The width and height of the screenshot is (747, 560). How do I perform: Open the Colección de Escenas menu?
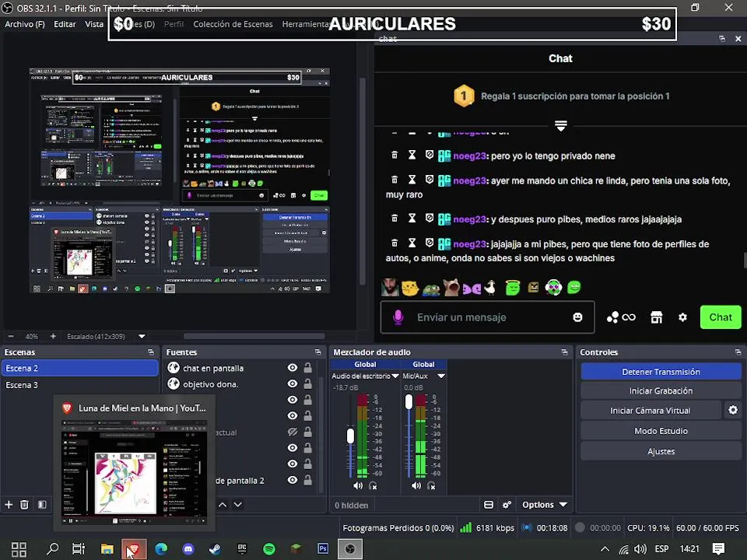(233, 24)
